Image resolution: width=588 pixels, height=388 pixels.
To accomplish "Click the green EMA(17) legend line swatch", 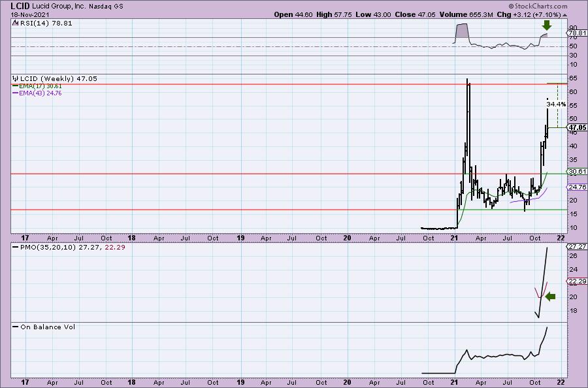I will pos(16,86).
